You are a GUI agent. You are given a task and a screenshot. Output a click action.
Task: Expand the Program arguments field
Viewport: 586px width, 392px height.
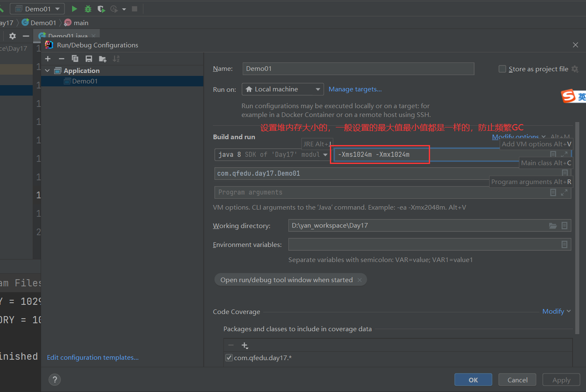pyautogui.click(x=564, y=192)
